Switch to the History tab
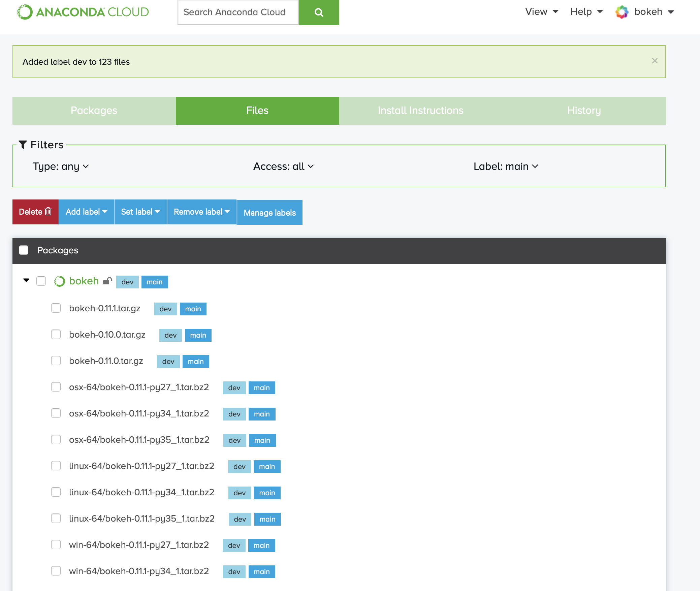Viewport: 700px width, 591px height. pos(584,111)
